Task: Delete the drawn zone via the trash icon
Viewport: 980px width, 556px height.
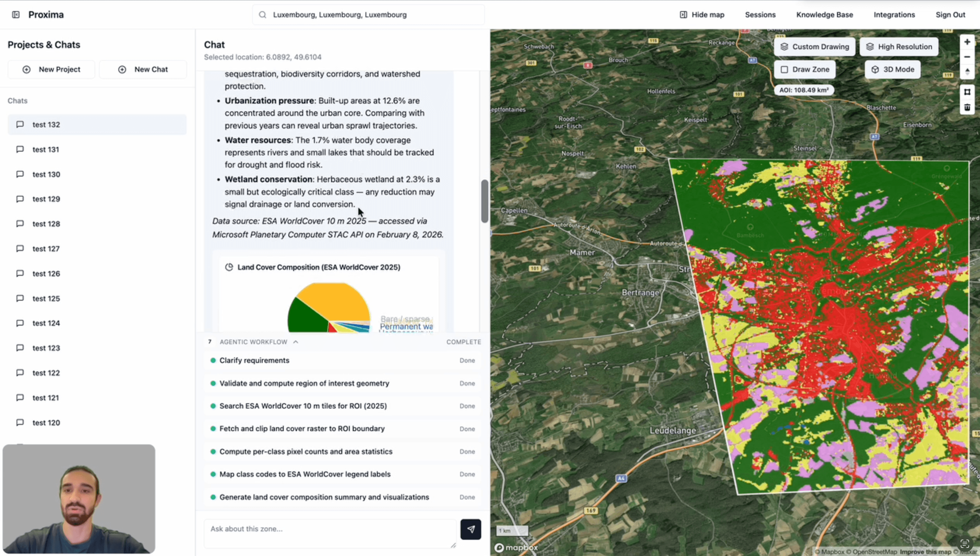Action: (967, 107)
